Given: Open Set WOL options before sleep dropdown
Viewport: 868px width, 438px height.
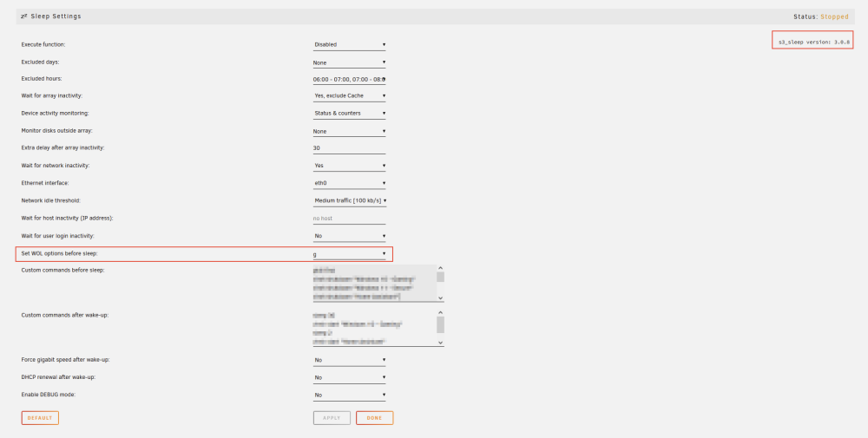Looking at the screenshot, I should (x=349, y=254).
